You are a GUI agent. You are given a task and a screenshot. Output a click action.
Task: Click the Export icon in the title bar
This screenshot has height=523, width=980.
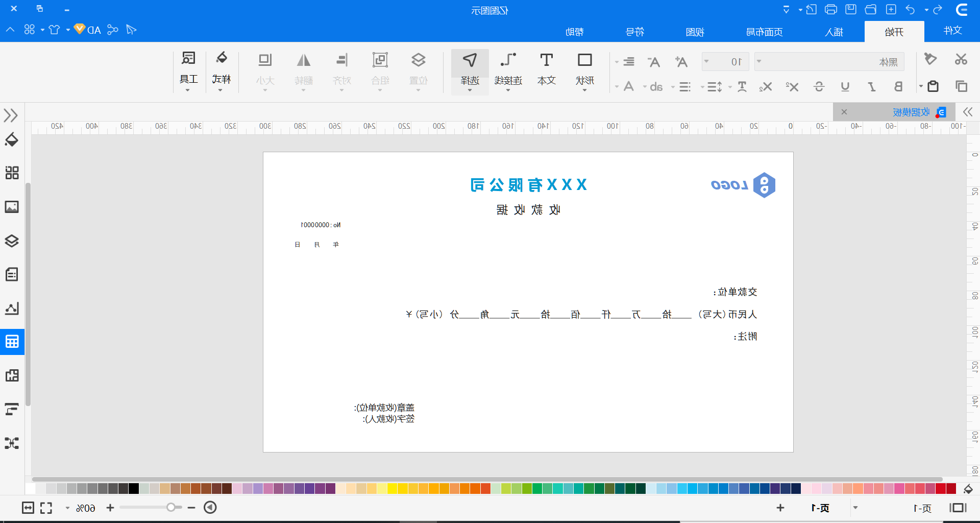click(x=811, y=10)
